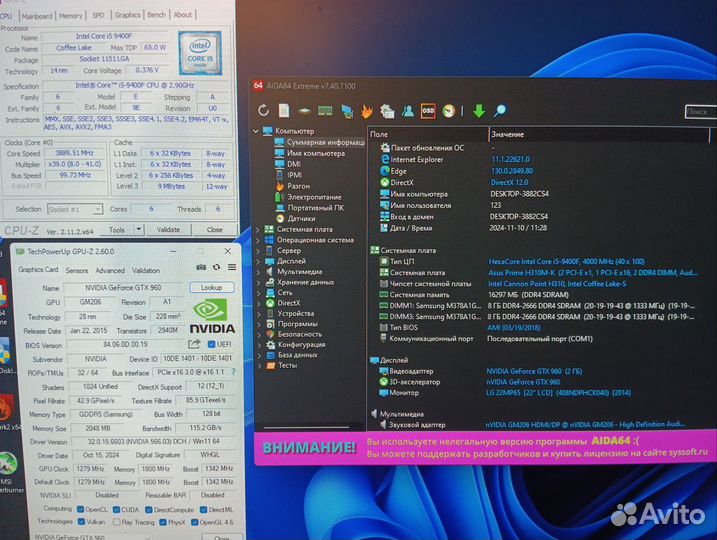This screenshot has width=717, height=540.
Task: Enable the Ray Tracing checkbox in GPU-Z
Action: pyautogui.click(x=117, y=522)
